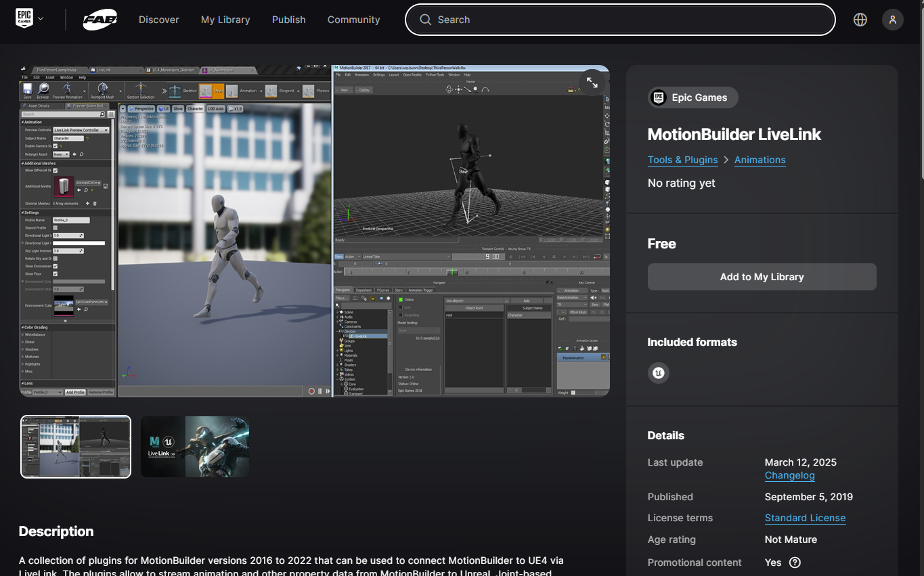Click the Add to My Library button
This screenshot has width=924, height=576.
click(x=762, y=277)
